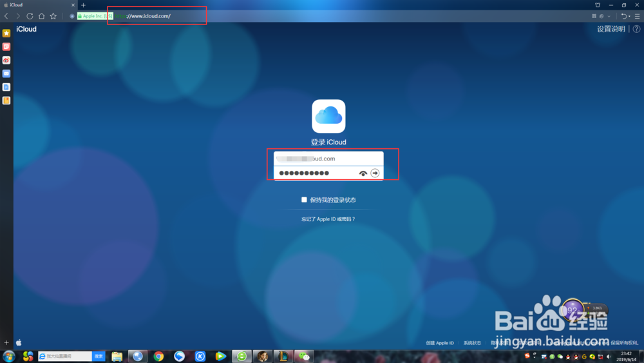Expand the address bar dropdown arrow
The height and width of the screenshot is (363, 644).
point(609,17)
